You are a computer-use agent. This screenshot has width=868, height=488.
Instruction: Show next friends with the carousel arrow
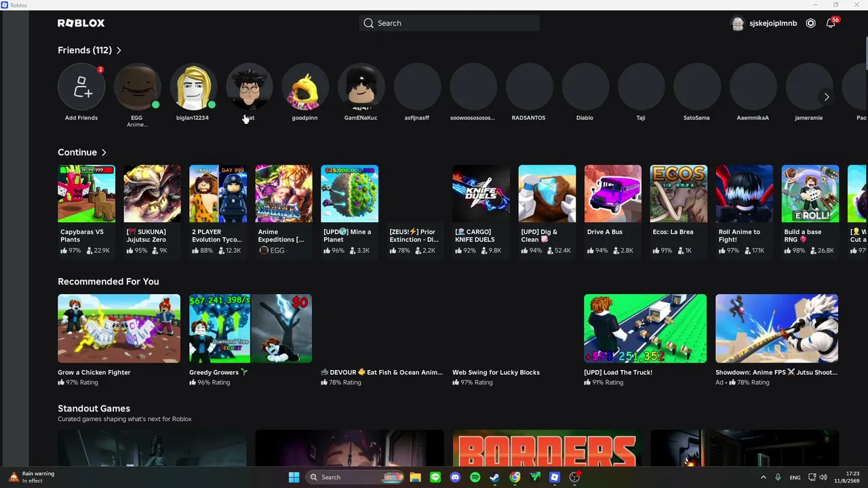coord(827,97)
